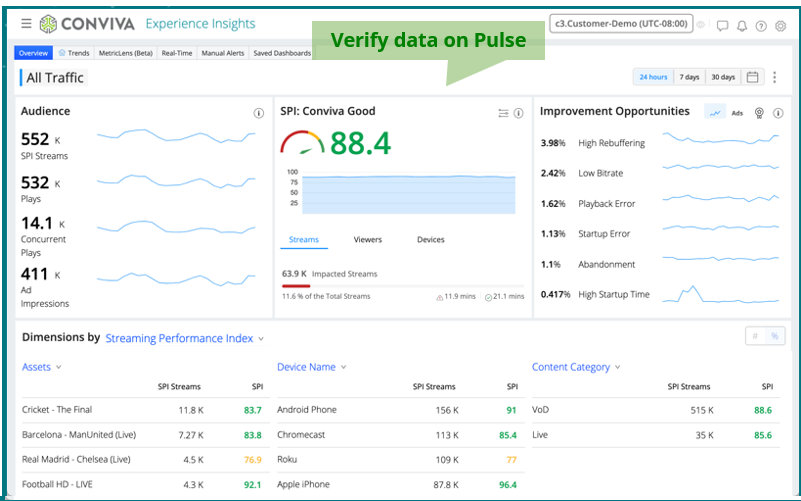Open the hamburger navigation menu
Viewport: 801px width, 501px height.
coord(26,23)
